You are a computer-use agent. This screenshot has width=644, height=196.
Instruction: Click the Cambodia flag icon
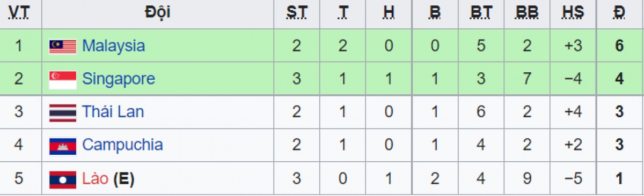click(x=63, y=146)
